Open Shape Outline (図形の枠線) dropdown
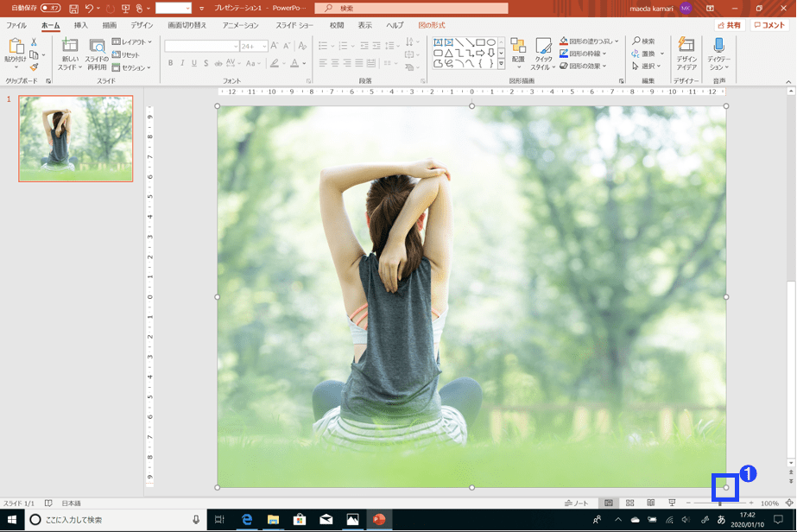The height and width of the screenshot is (532, 797). (583, 54)
